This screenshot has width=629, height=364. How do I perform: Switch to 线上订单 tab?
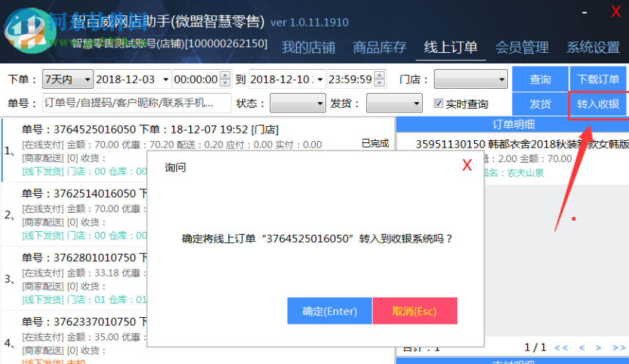coord(451,47)
